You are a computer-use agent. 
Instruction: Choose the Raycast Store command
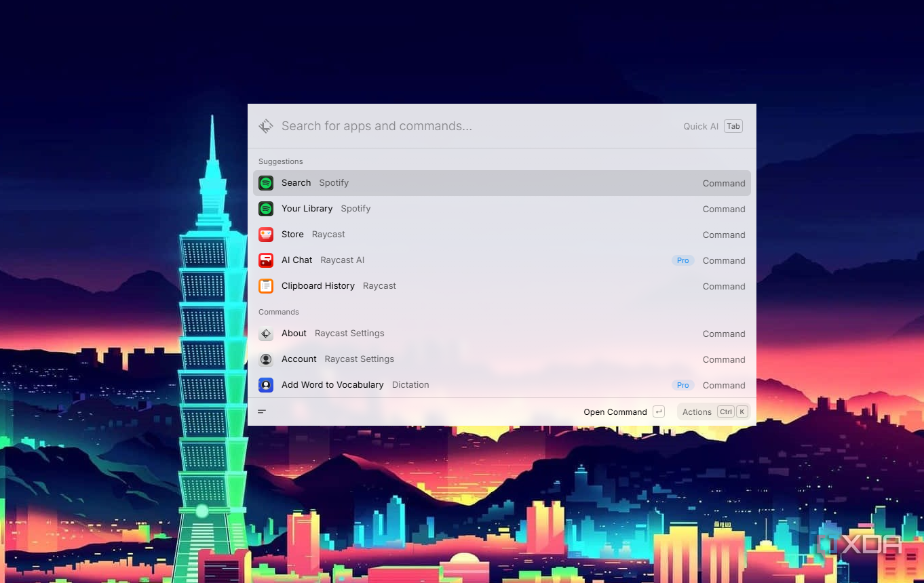point(502,235)
